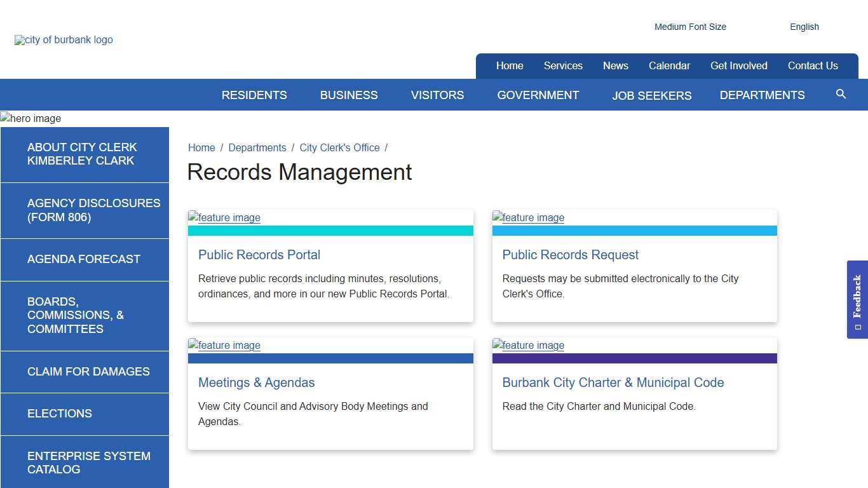Open the Feedback panel on the right edge

tap(858, 299)
